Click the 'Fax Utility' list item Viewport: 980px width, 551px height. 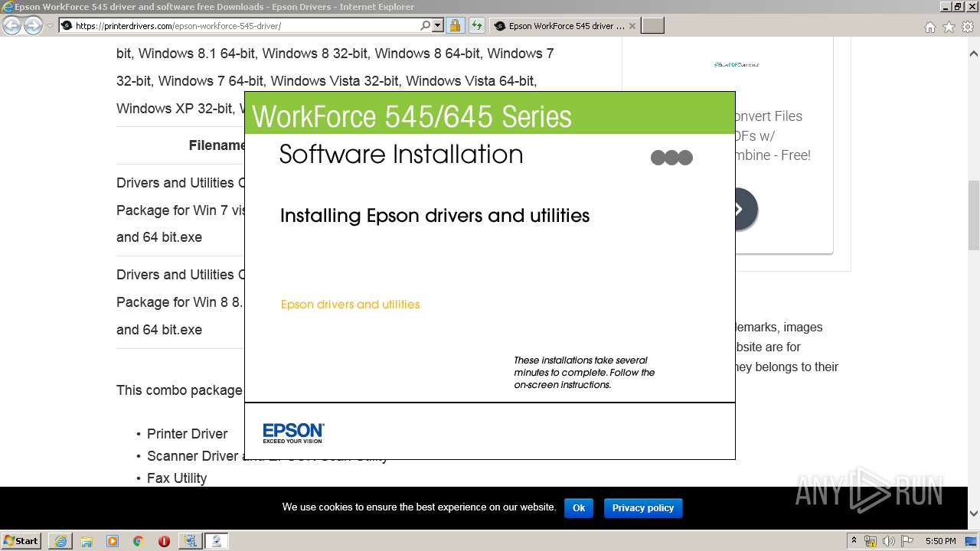click(x=177, y=478)
